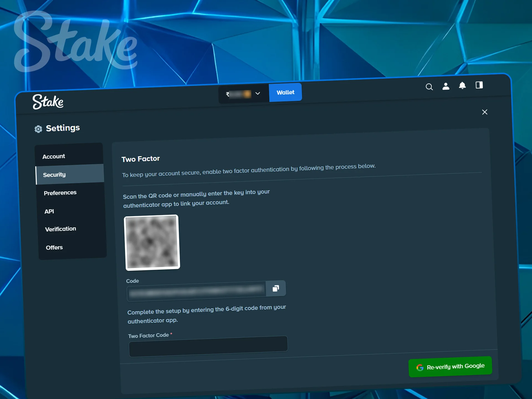
Task: Click the blurred Code key field
Action: point(196,291)
